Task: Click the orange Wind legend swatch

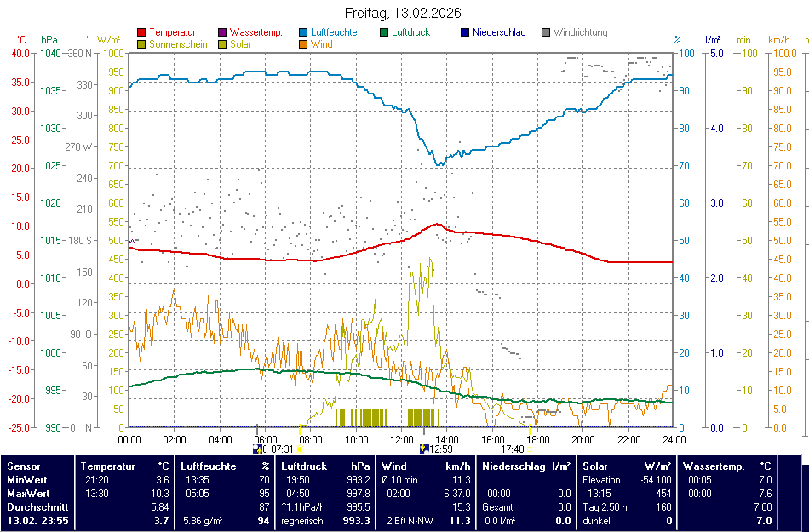Action: pyautogui.click(x=304, y=44)
